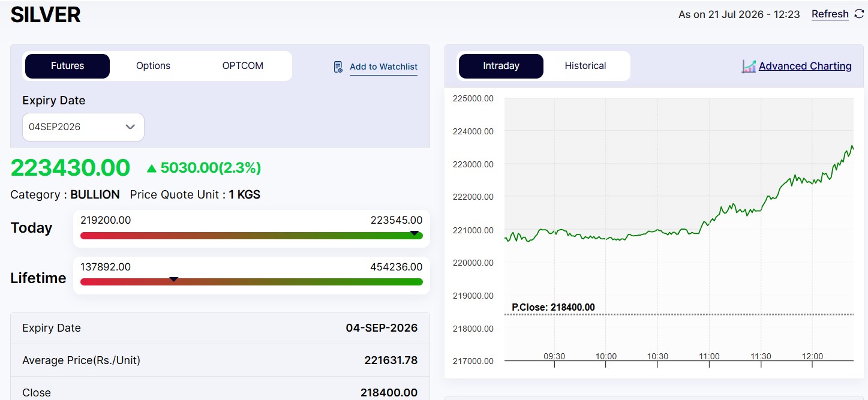868x400 pixels.
Task: Select the Intraday chart tab
Action: [501, 66]
